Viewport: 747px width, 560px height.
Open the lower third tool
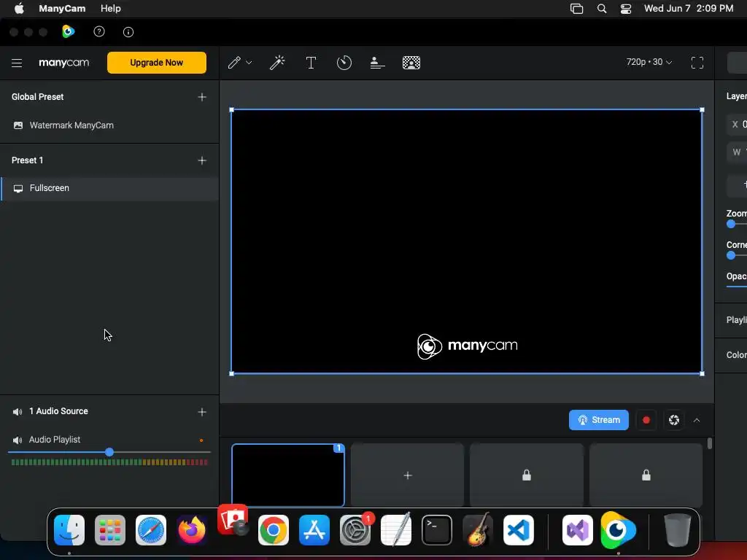(377, 63)
